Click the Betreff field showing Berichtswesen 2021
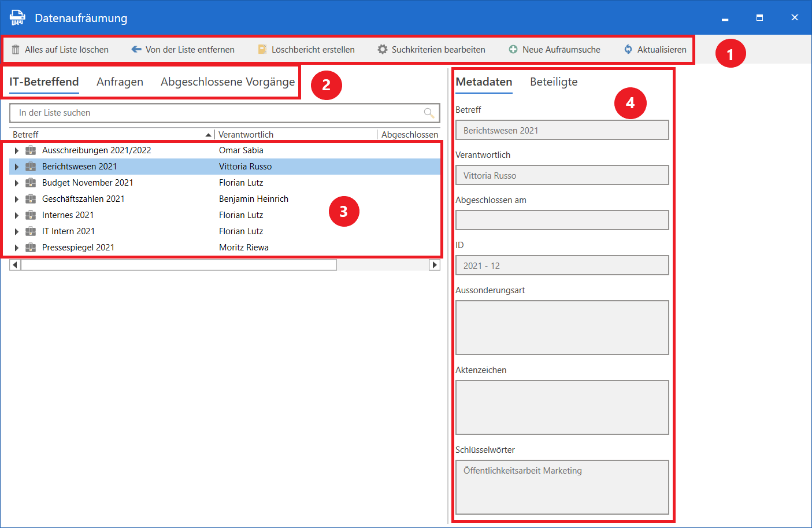Viewport: 812px width, 528px height. pyautogui.click(x=562, y=130)
